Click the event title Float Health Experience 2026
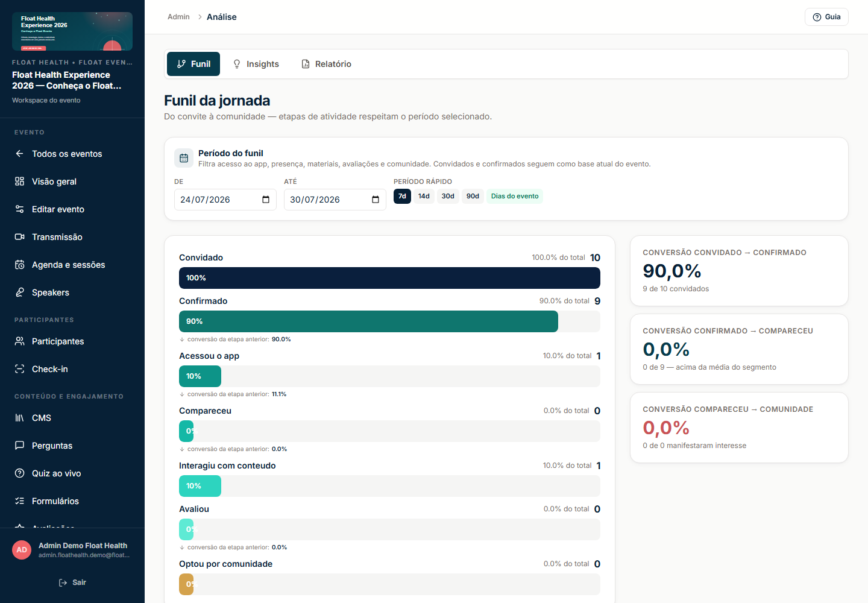 (x=67, y=80)
